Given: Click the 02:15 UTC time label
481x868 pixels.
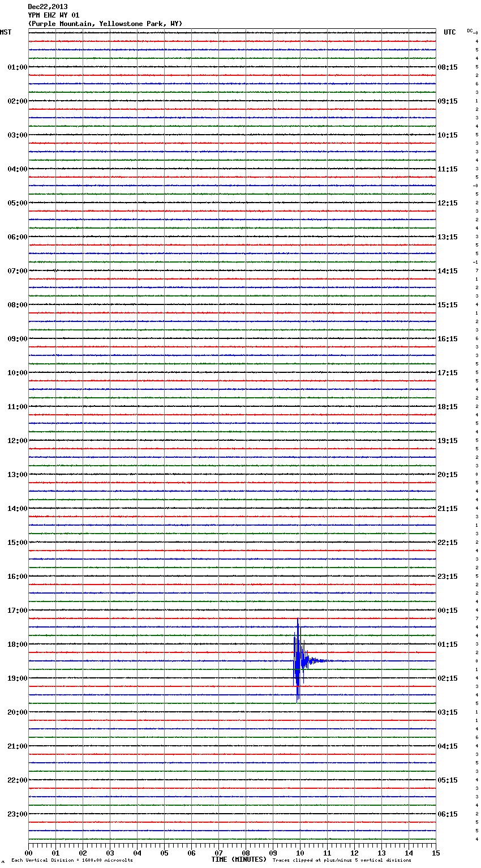Looking at the screenshot, I should [x=448, y=678].
